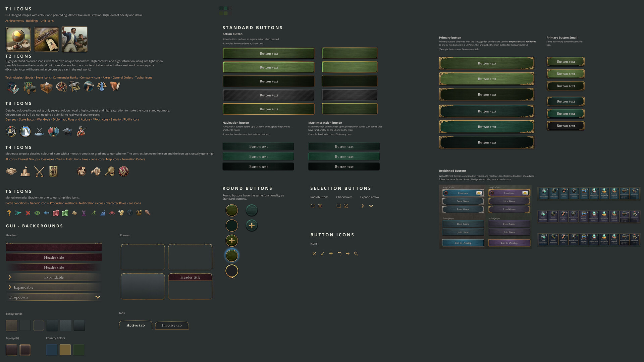644x362 pixels.
Task: Tick the empty checkbox
Action: pos(338,206)
